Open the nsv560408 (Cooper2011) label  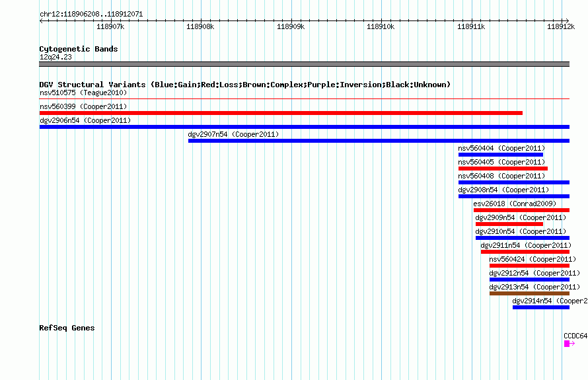click(x=501, y=176)
